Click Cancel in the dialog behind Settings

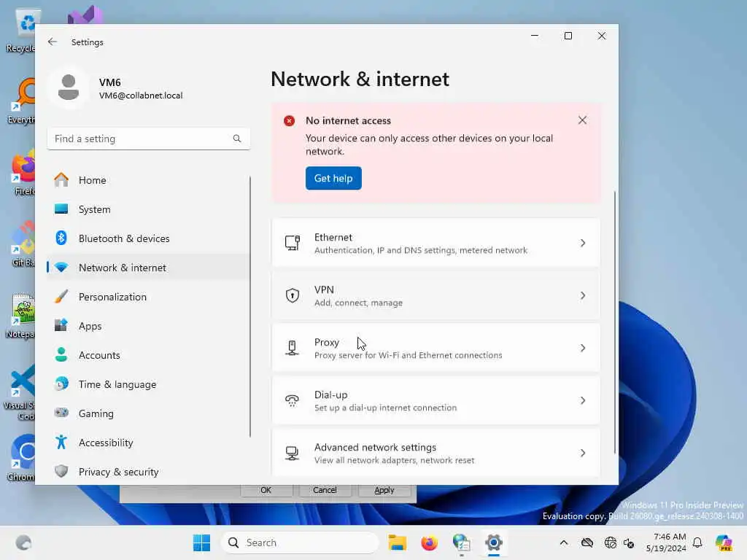[x=325, y=490]
